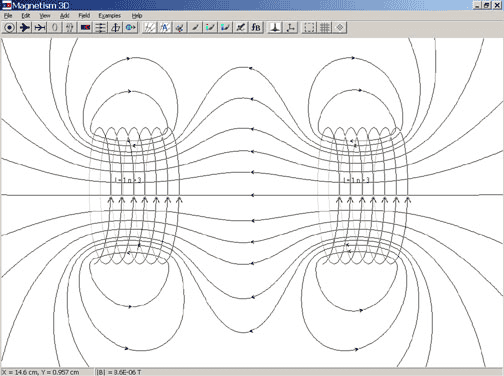The height and width of the screenshot is (376, 504).
Task: Open the Help menu
Action: tap(137, 16)
